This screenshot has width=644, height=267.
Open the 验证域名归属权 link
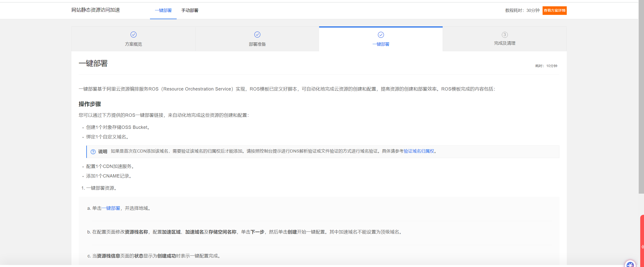point(419,151)
